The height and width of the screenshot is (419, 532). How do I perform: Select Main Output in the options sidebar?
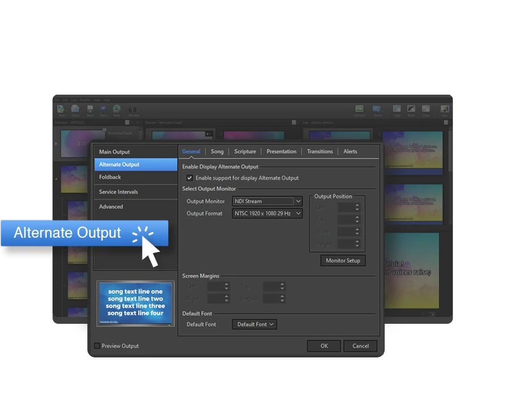[136, 152]
